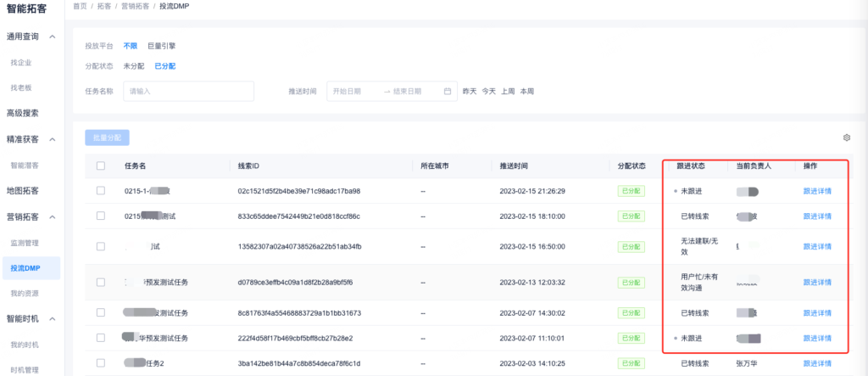The width and height of the screenshot is (868, 376).
Task: Toggle the select-all checkbox in table header
Action: click(x=101, y=166)
